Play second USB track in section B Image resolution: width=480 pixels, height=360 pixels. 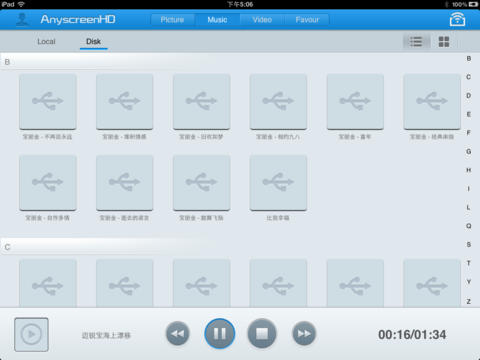pos(125,101)
